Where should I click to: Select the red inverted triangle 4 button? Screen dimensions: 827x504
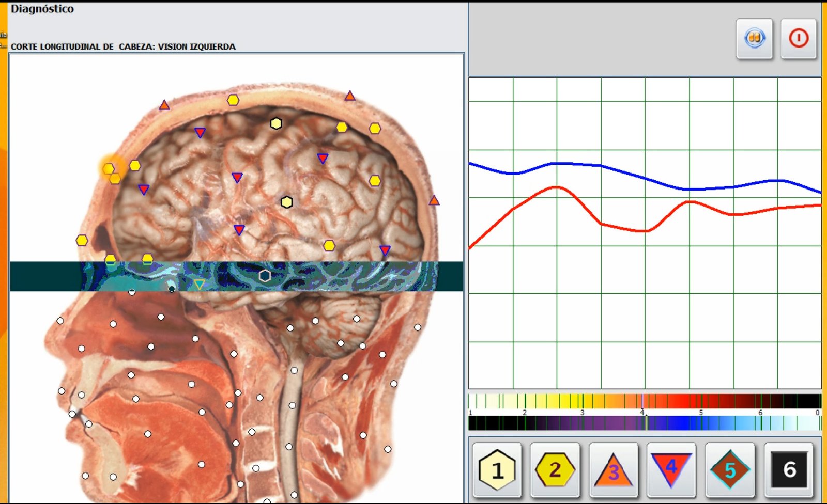click(x=671, y=469)
